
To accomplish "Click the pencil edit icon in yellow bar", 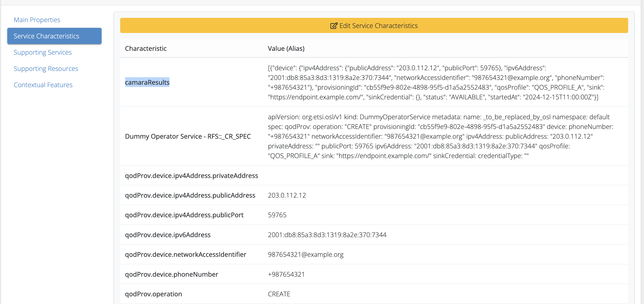I will click(334, 26).
